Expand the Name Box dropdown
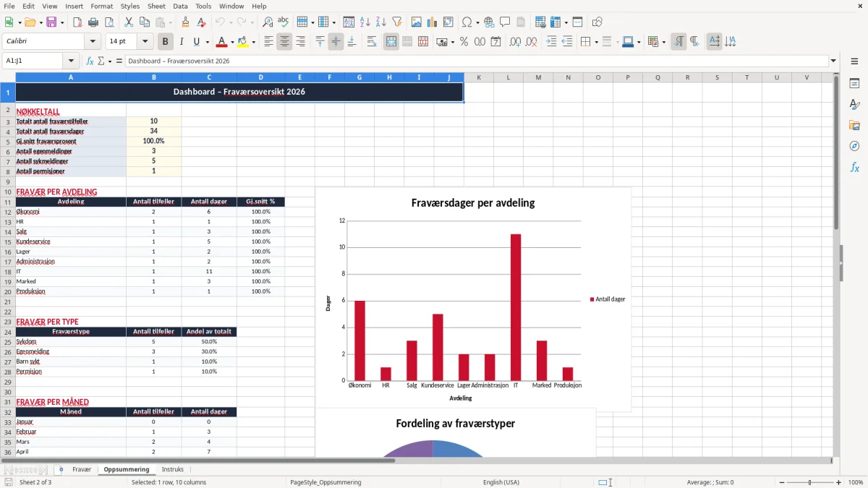Image resolution: width=868 pixels, height=488 pixels. 71,61
